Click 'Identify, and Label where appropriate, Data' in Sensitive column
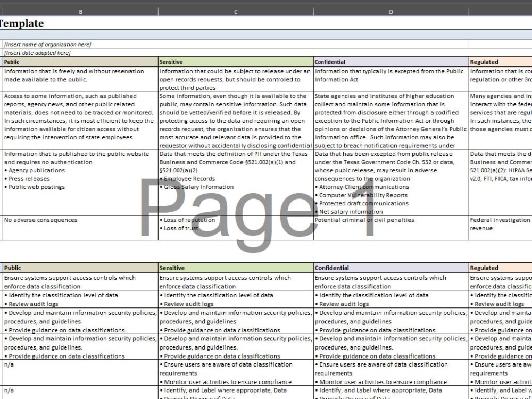 pyautogui.click(x=236, y=393)
